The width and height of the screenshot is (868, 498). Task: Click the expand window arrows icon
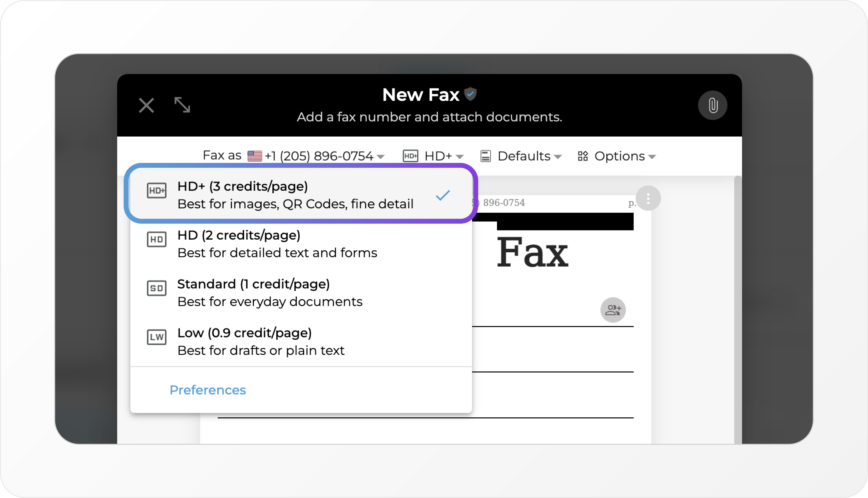(x=182, y=105)
